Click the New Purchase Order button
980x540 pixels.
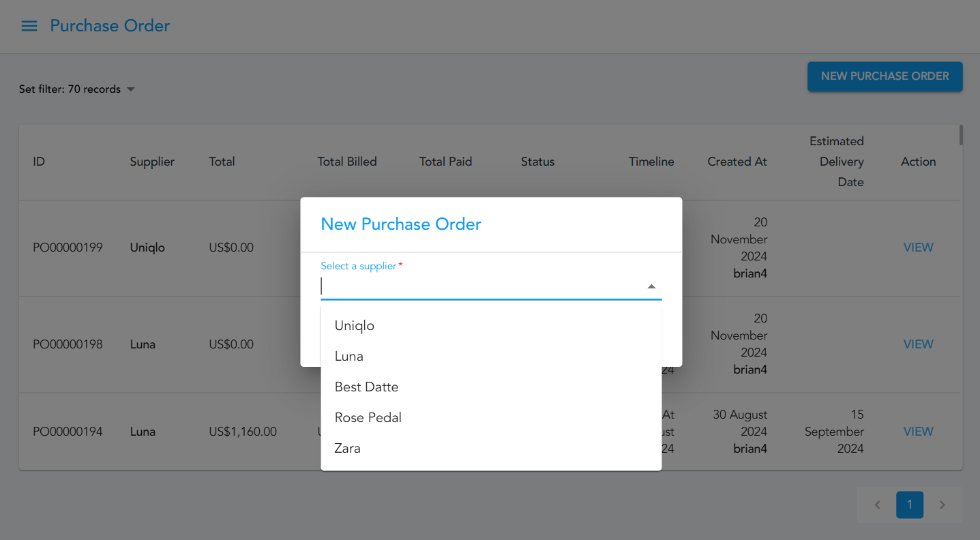[885, 76]
